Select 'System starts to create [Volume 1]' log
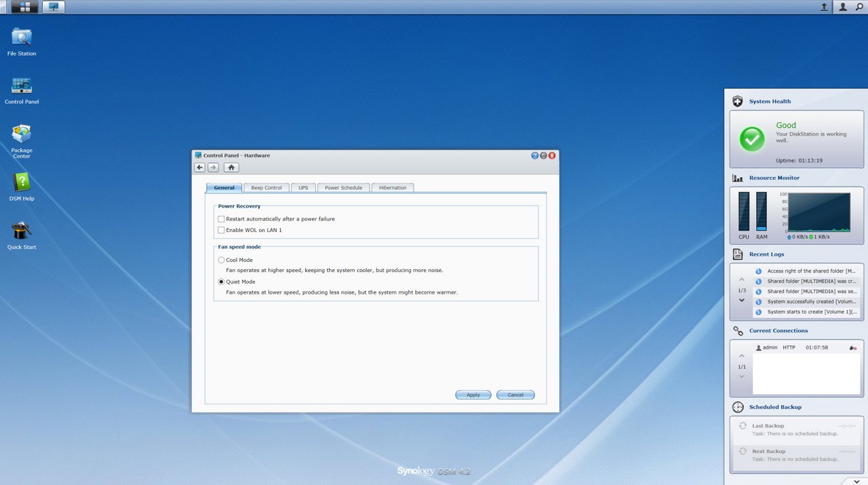 pos(808,312)
